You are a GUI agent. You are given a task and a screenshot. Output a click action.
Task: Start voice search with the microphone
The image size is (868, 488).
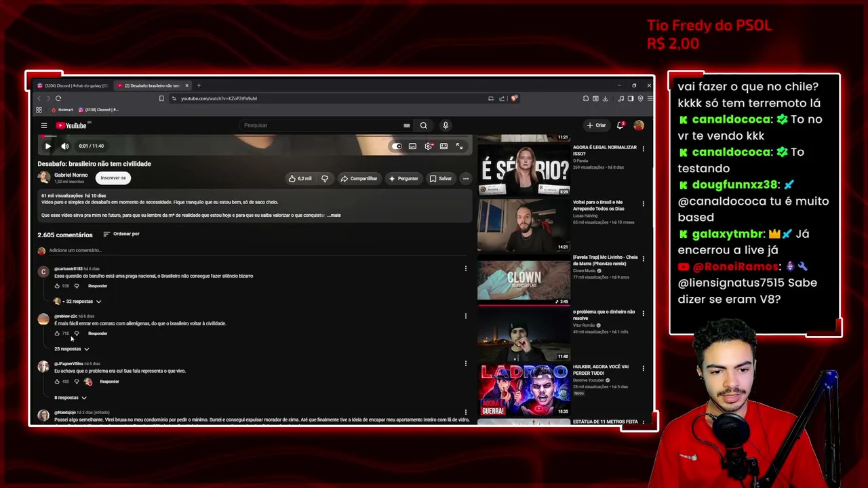[x=446, y=125]
